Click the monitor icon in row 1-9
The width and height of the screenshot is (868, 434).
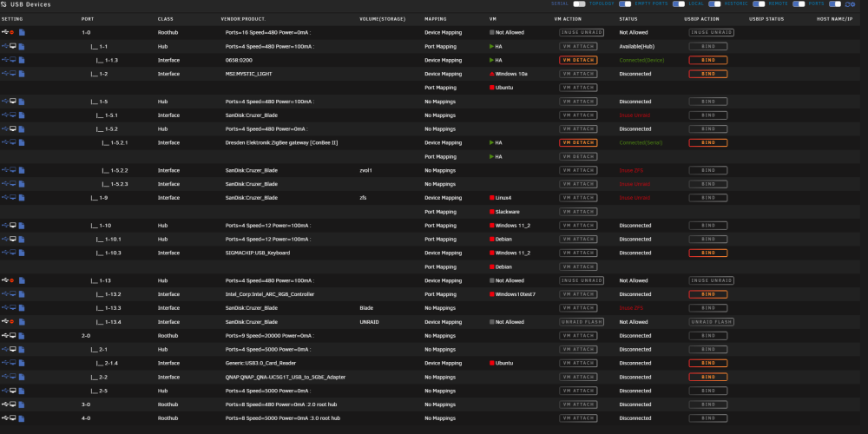[x=13, y=198]
